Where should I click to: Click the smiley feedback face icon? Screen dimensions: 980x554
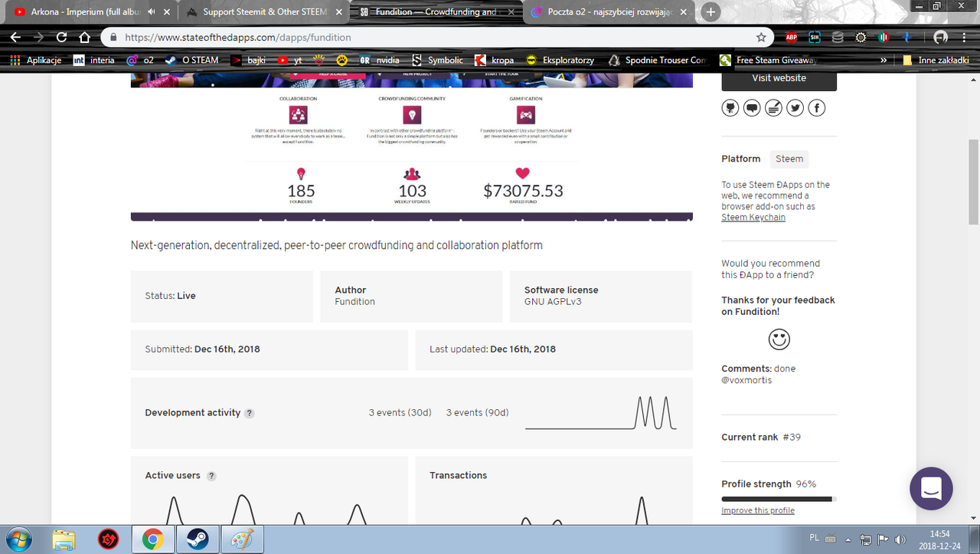click(779, 339)
